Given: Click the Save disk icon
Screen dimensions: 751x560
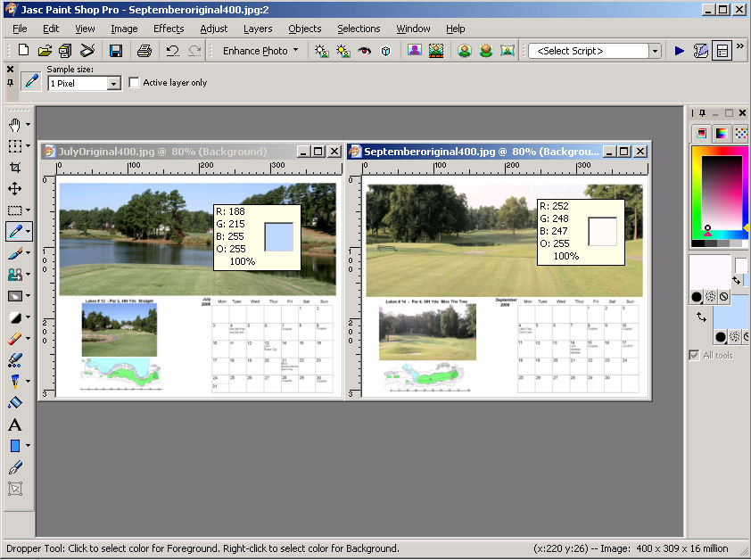Looking at the screenshot, I should tap(116, 51).
